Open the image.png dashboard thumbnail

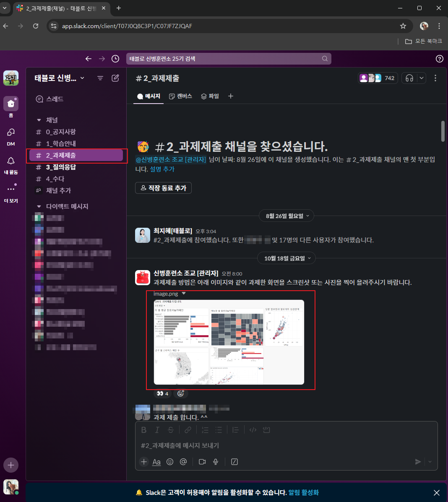pos(229,342)
